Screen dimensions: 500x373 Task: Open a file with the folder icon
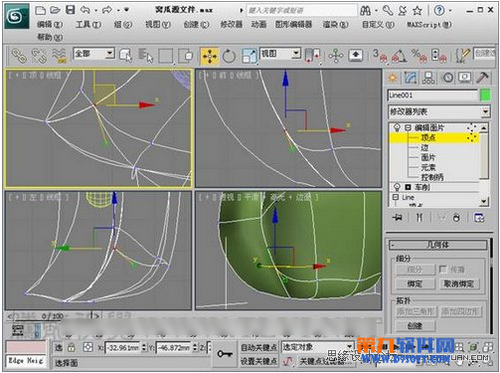55,10
